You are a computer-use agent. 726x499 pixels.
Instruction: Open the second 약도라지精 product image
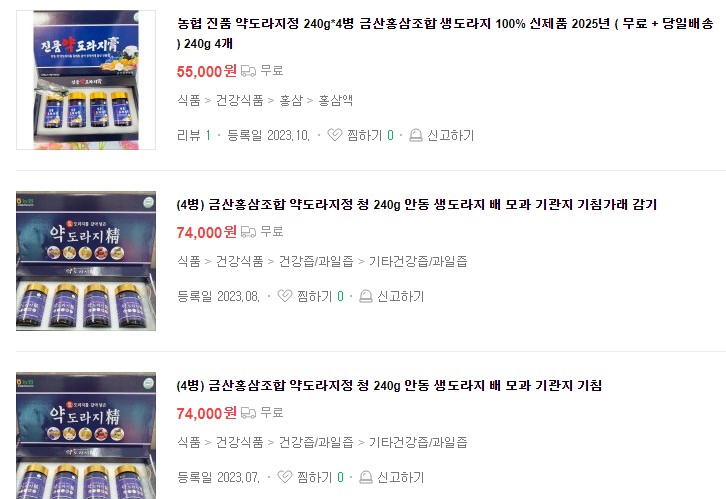86,261
